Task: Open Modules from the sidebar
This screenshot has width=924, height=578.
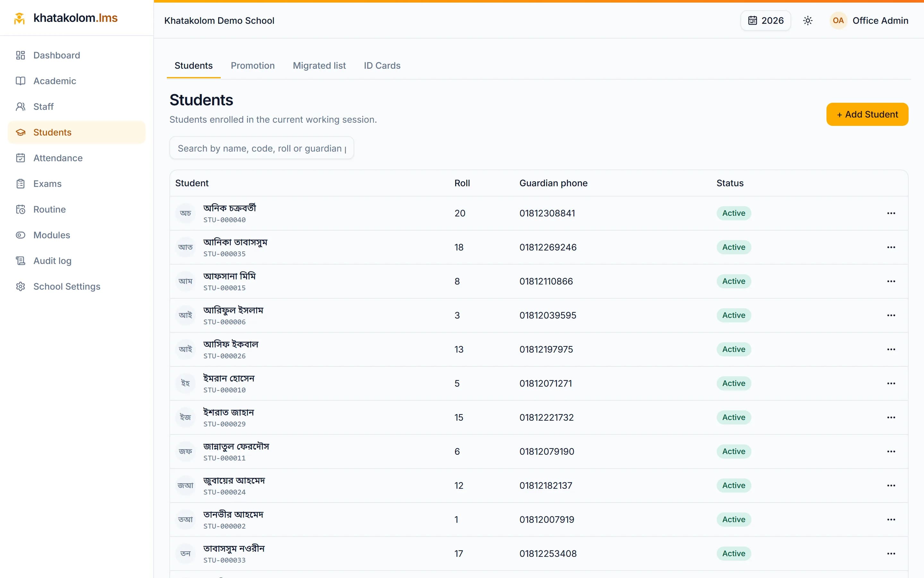Action: (76, 235)
